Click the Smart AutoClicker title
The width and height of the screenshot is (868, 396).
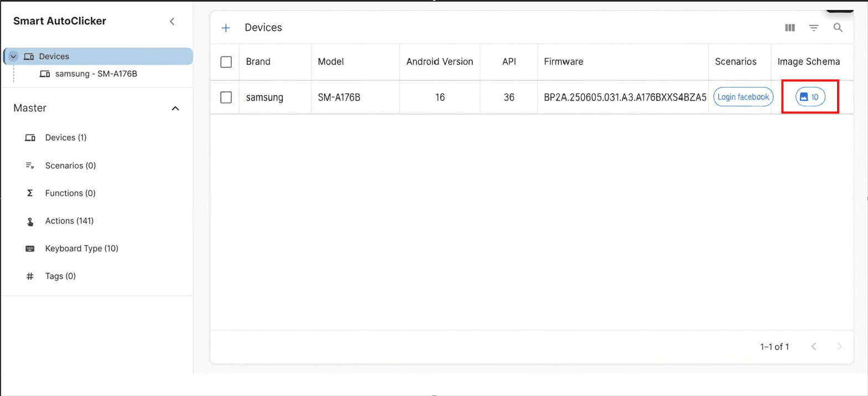(60, 21)
